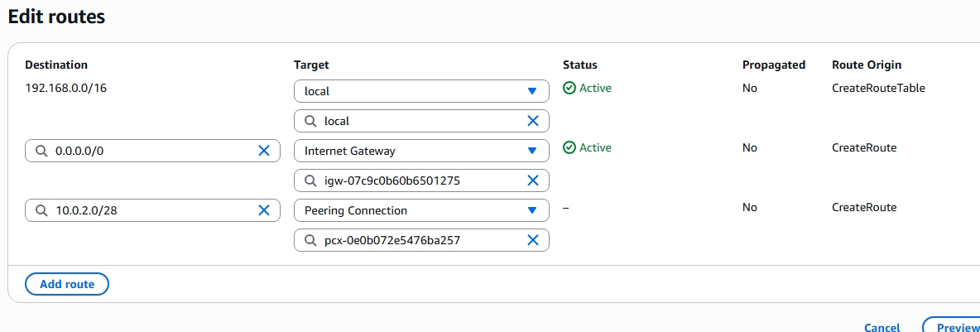The image size is (980, 332).
Task: Cancel editing the routes
Action: click(x=882, y=327)
